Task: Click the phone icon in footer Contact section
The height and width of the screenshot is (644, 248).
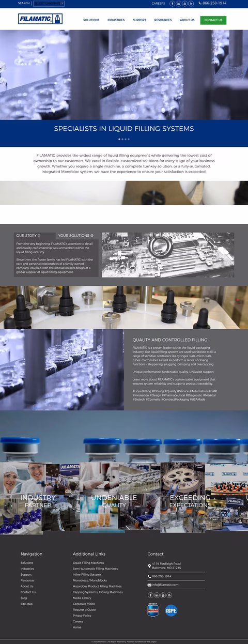Action: coord(149,576)
